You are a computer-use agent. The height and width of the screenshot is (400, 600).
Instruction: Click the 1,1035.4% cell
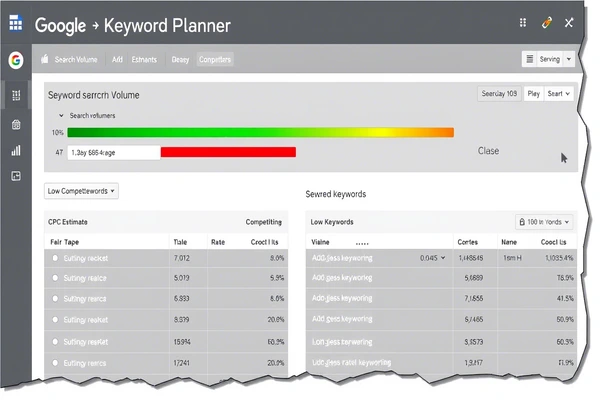point(559,258)
